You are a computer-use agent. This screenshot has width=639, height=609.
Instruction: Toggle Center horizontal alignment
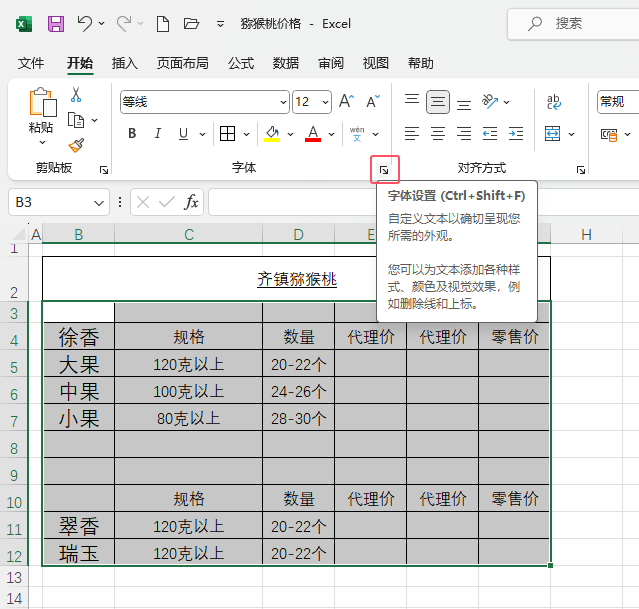[438, 133]
